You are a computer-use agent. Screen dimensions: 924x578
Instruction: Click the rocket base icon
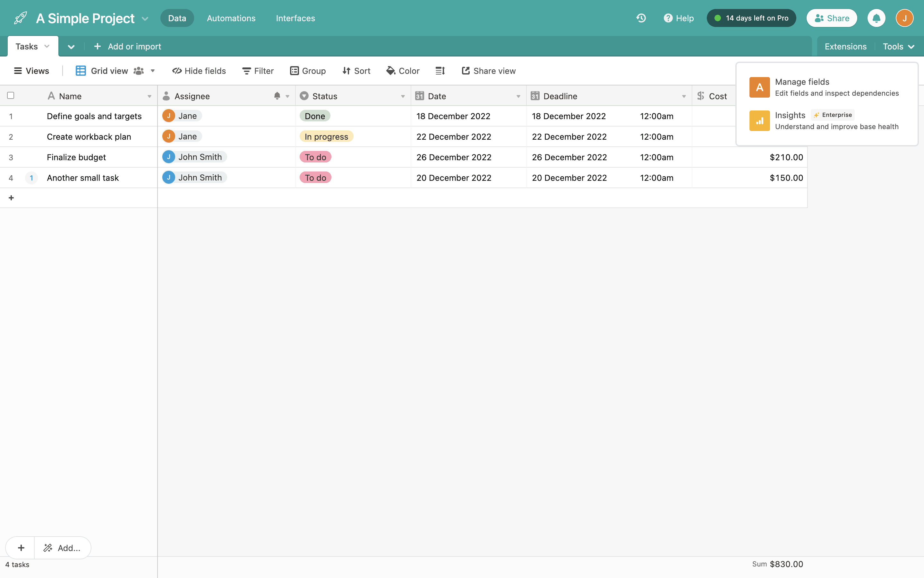[x=20, y=18]
